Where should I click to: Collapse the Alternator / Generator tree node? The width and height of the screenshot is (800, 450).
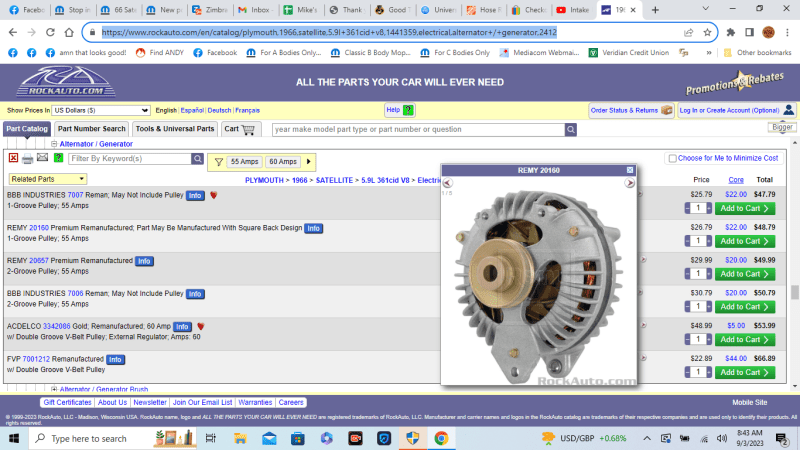tap(54, 144)
